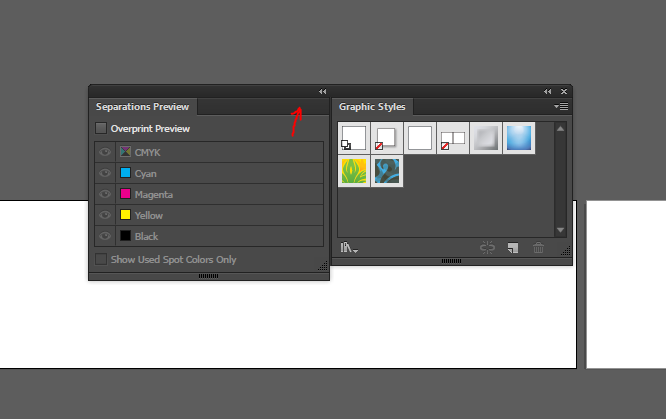Click the Graphic Styles panel corner resize grip
Image resolution: width=666 pixels, height=419 pixels.
(x=565, y=251)
